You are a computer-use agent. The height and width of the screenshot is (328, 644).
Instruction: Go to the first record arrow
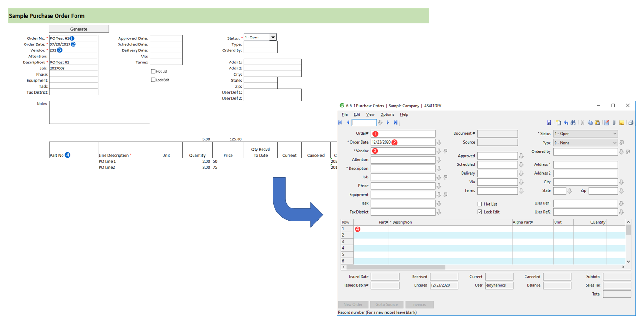click(340, 123)
